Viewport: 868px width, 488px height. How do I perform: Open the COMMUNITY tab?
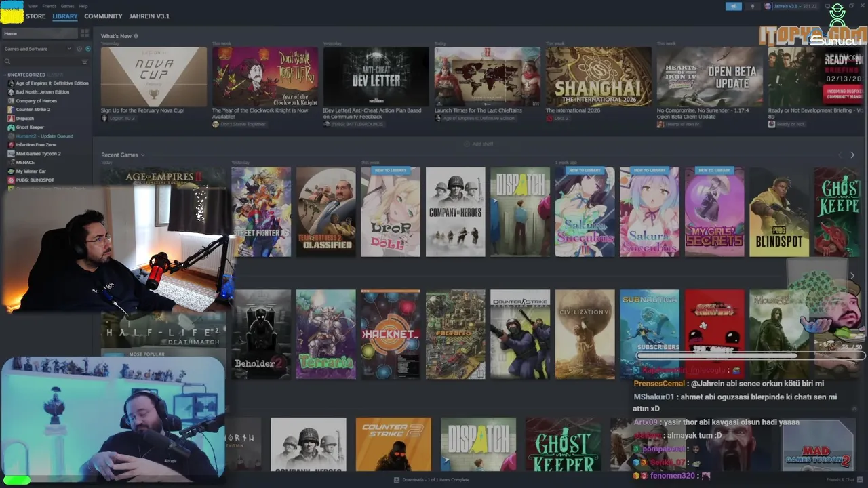[x=104, y=16]
